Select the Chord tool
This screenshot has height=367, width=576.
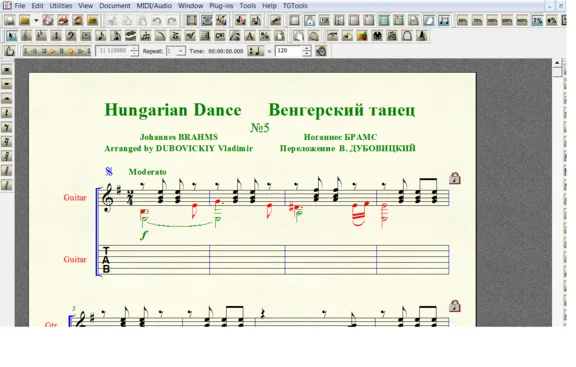click(220, 36)
